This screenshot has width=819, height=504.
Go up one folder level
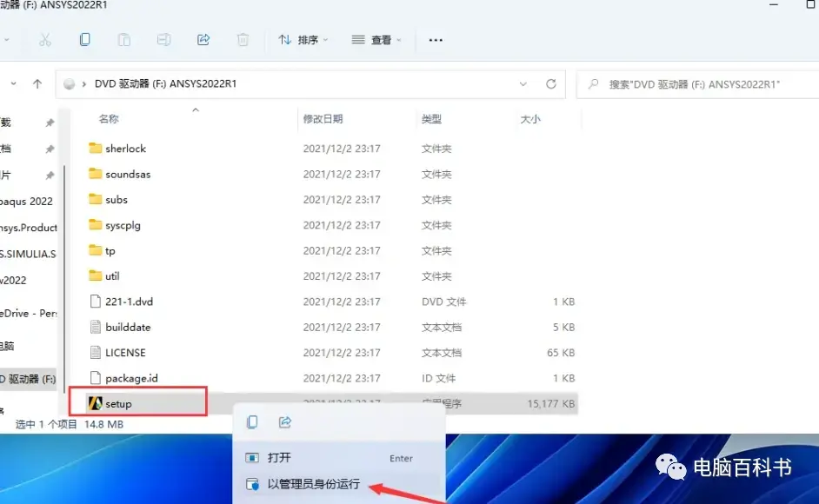coord(37,83)
